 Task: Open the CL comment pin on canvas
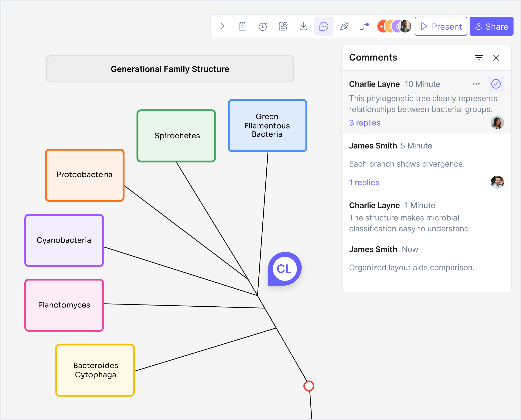[285, 269]
